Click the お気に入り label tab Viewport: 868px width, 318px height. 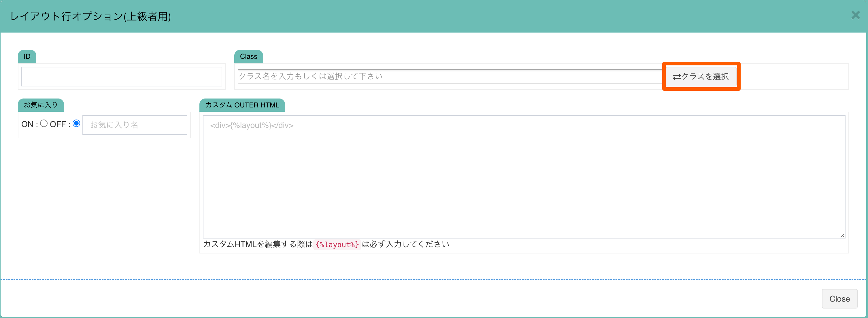coord(41,105)
